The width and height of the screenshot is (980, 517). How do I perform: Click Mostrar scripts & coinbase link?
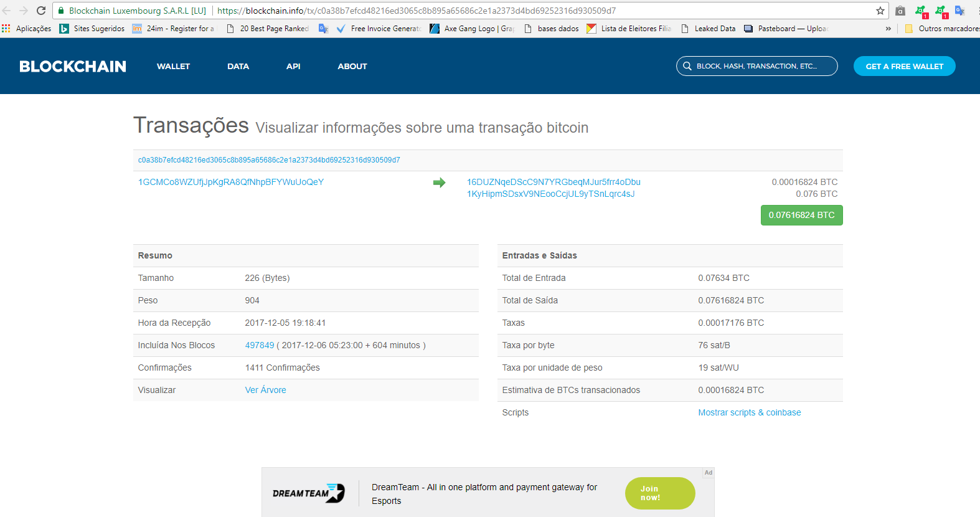click(750, 412)
